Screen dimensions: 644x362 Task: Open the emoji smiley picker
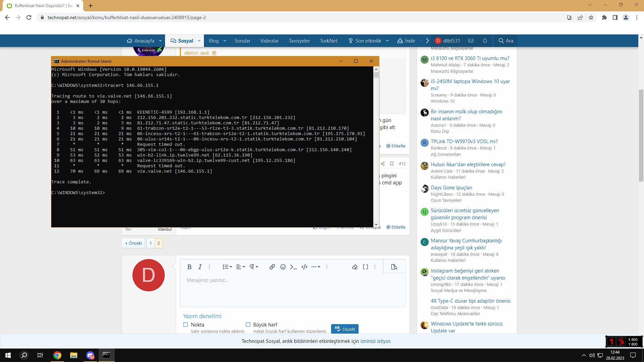point(283,267)
